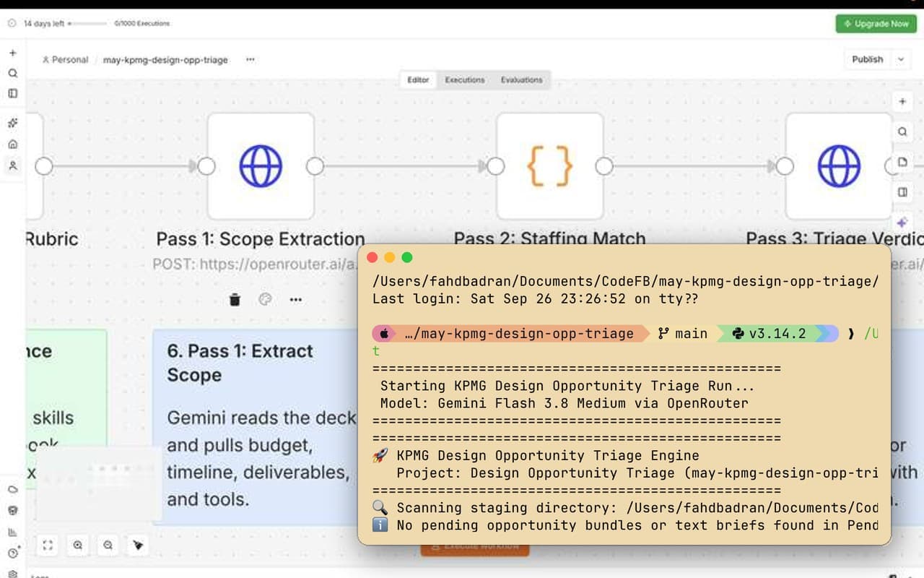The height and width of the screenshot is (578, 924).
Task: Open the insights bar chart icon
Action: [x=12, y=532]
